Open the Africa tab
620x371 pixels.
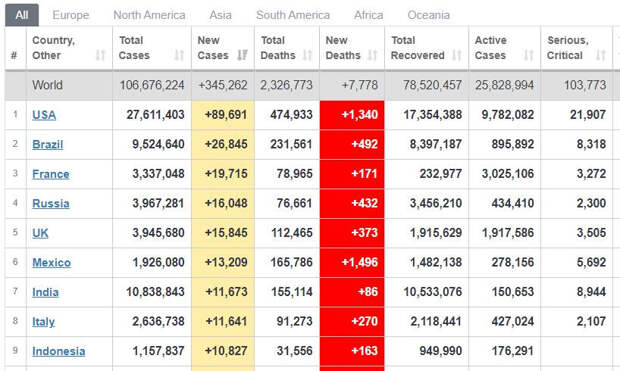369,15
